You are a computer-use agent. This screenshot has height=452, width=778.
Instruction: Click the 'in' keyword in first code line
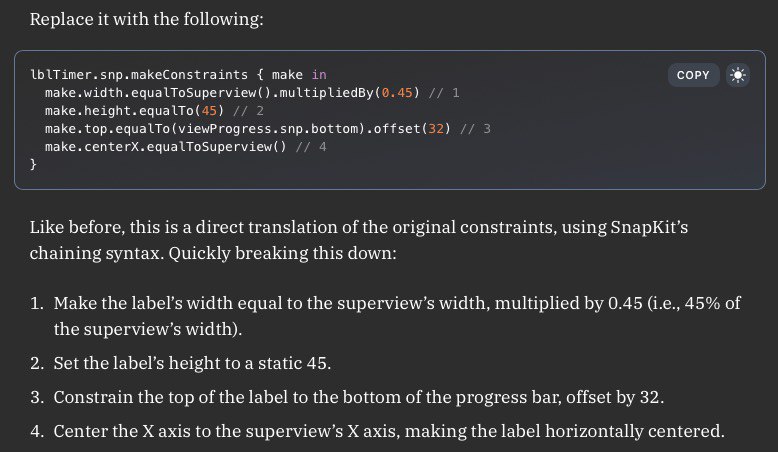point(319,74)
